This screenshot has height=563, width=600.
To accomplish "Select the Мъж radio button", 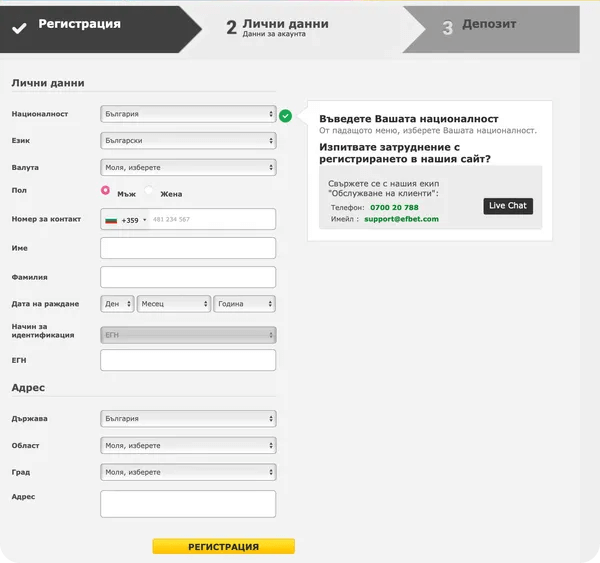I will pyautogui.click(x=105, y=190).
